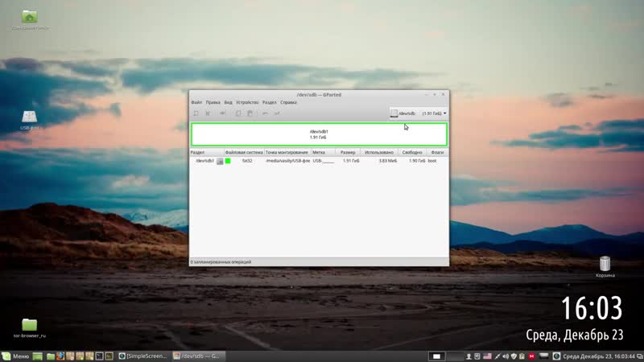Open the USB flash drive desktop icon
The height and width of the screenshot is (362, 644).
coord(30,120)
